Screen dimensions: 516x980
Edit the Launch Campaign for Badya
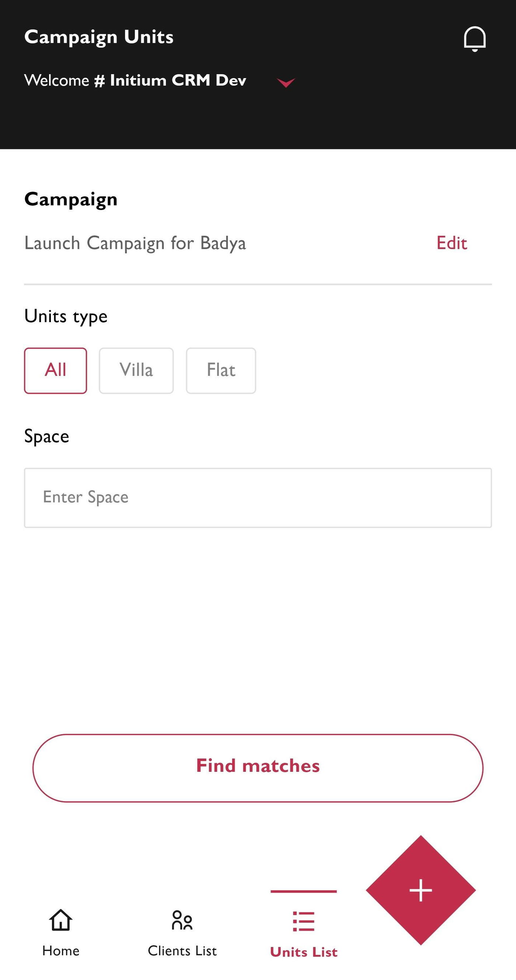(x=451, y=243)
